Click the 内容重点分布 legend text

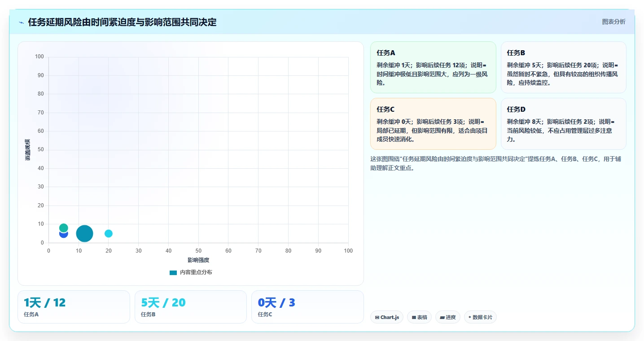pyautogui.click(x=196, y=272)
